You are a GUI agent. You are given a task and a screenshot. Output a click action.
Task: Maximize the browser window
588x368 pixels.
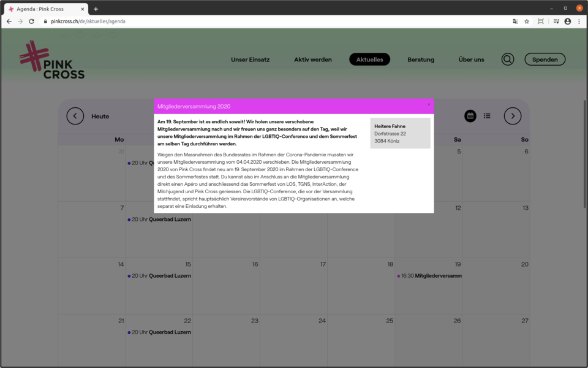pos(565,8)
